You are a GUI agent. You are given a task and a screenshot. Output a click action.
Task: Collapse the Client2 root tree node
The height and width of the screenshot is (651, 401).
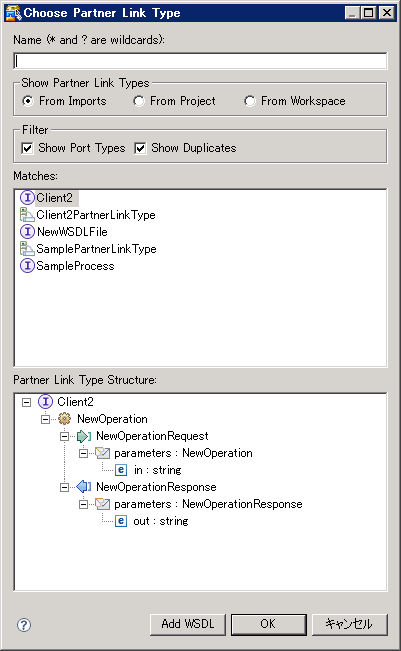27,402
